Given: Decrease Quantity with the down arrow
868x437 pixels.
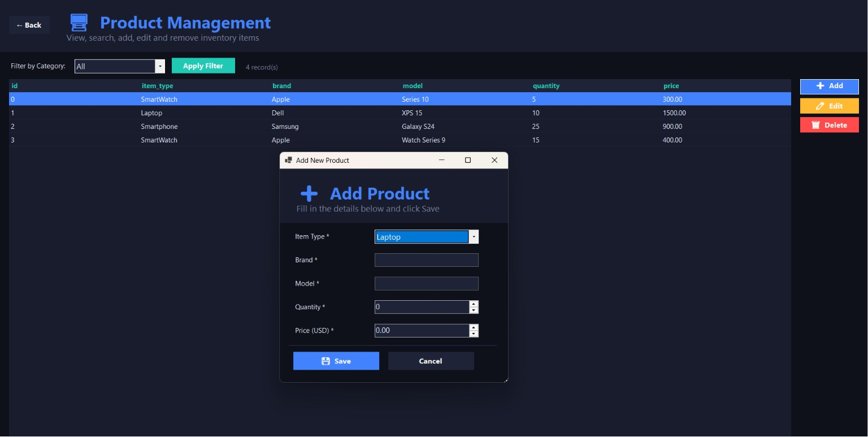Looking at the screenshot, I should [x=474, y=310].
